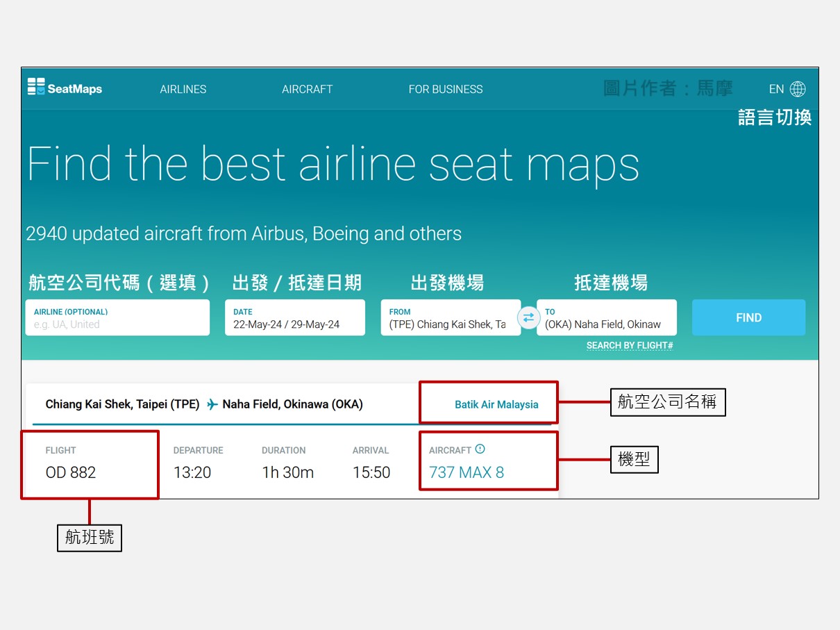Click the duration 1h 30m
Image resolution: width=840 pixels, height=630 pixels.
(287, 472)
